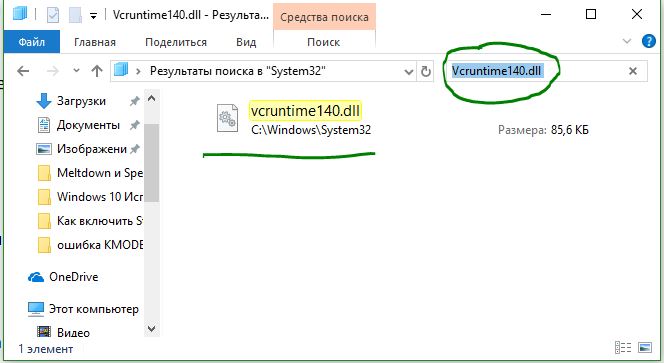Viewport: 664px width, 363px height.
Task: Click the Загрузки download arrow icon
Action: (44, 101)
